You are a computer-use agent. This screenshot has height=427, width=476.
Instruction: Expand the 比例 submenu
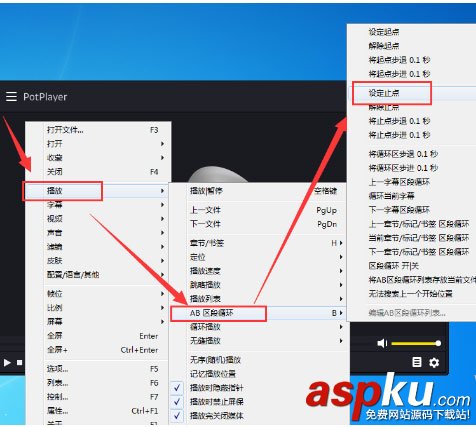(98, 308)
